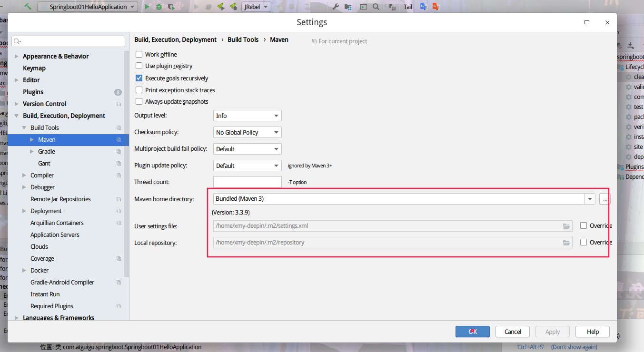Select Keymap in the settings tree
Image resolution: width=644 pixels, height=352 pixels.
(34, 68)
